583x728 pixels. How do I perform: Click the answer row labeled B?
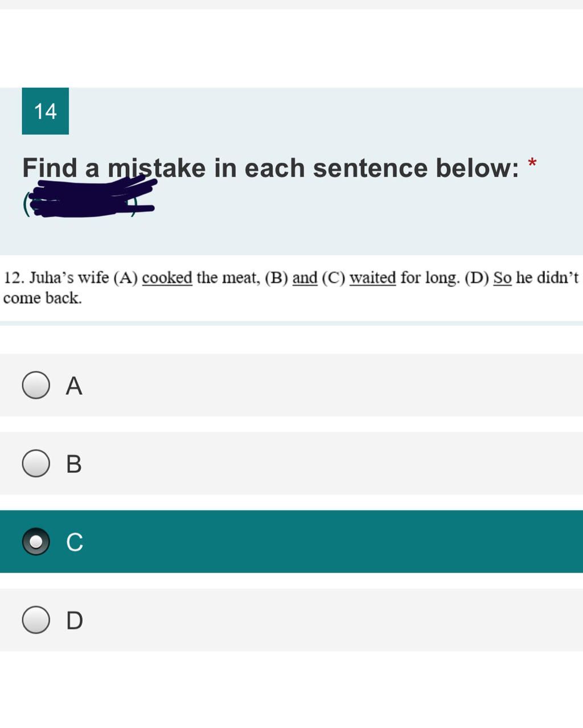point(291,463)
